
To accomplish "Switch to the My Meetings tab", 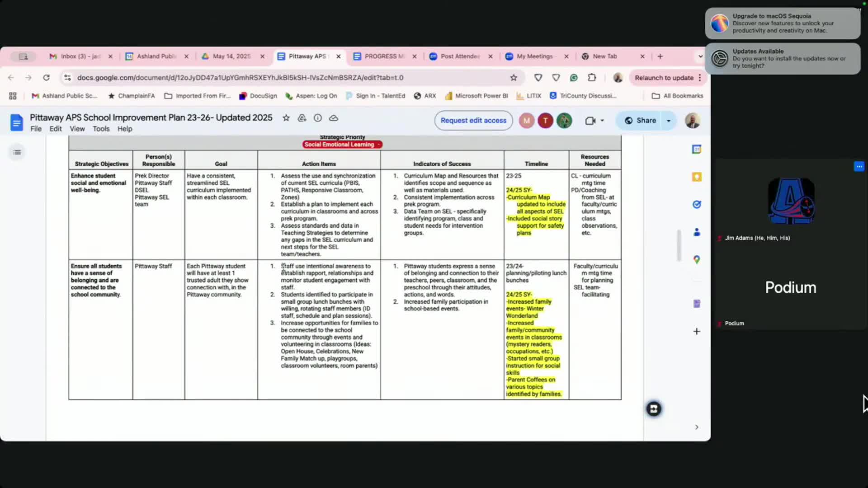I will [534, 56].
